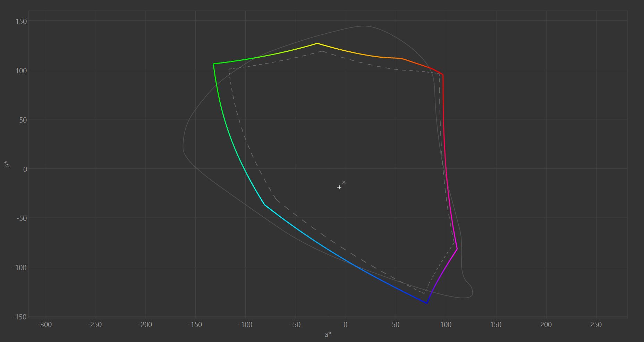Click the magenta corner of the colored gamut

coord(457,249)
